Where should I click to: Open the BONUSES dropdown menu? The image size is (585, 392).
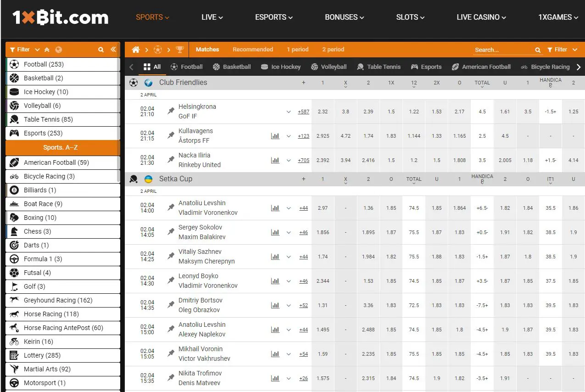tap(345, 17)
